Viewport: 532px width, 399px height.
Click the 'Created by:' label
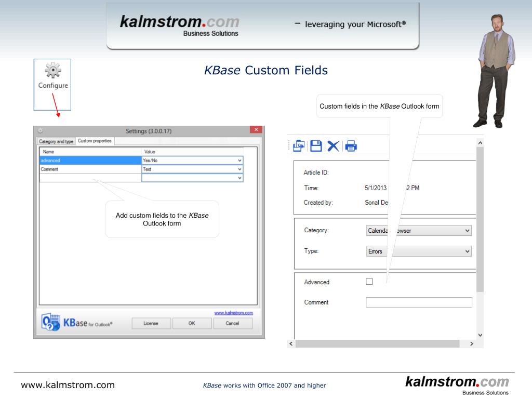pos(318,203)
